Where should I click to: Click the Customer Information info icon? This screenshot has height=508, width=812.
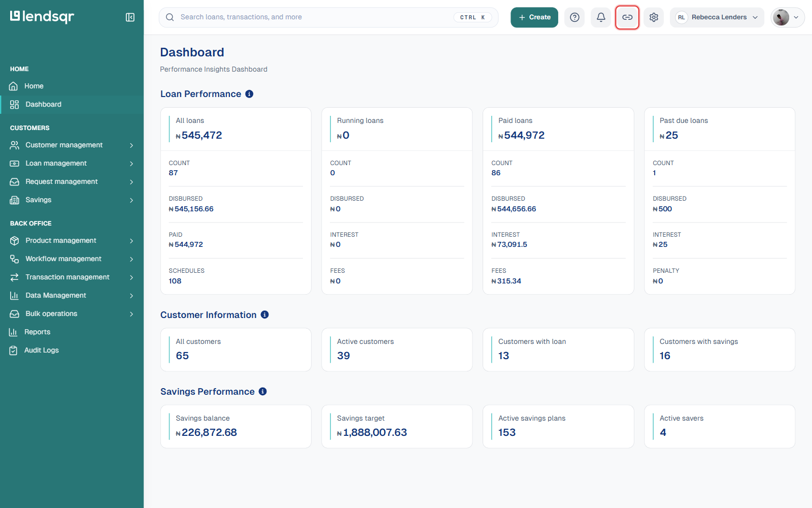(264, 315)
